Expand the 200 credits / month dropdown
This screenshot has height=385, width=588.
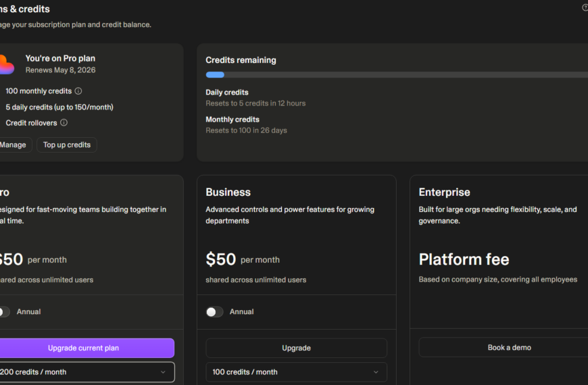point(84,372)
